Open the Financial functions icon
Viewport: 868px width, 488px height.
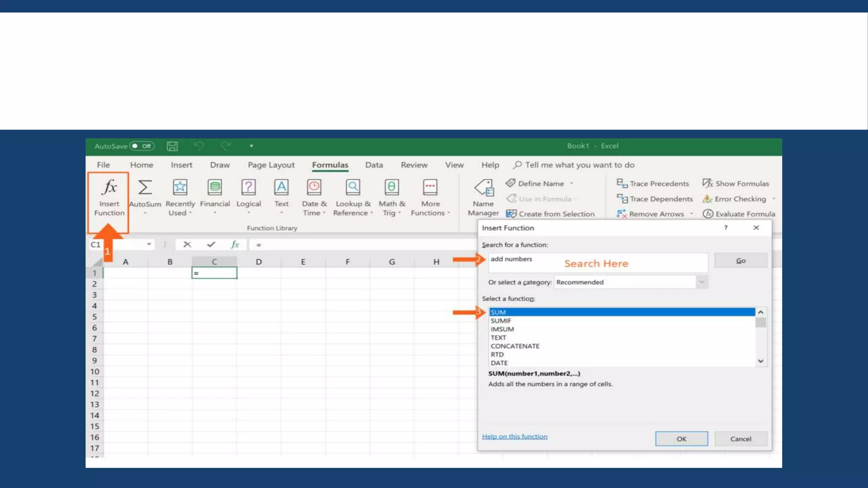214,188
